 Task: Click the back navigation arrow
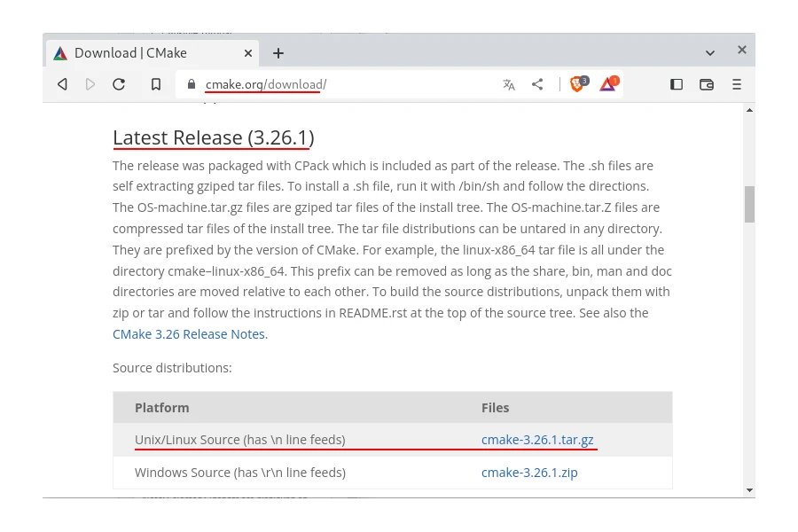[62, 84]
